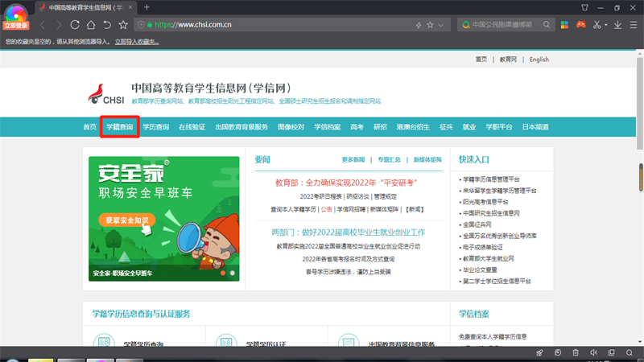
Task: Open a new tab with plus button
Action: (147, 7)
